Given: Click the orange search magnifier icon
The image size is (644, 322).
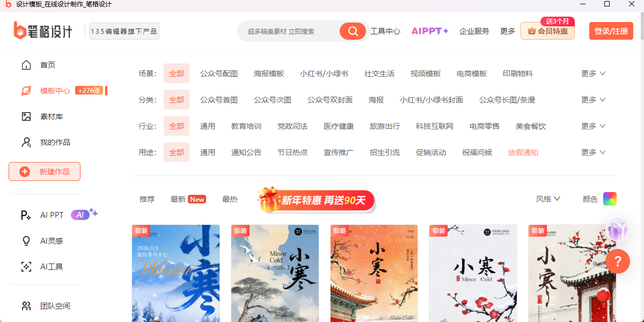Looking at the screenshot, I should [x=353, y=31].
